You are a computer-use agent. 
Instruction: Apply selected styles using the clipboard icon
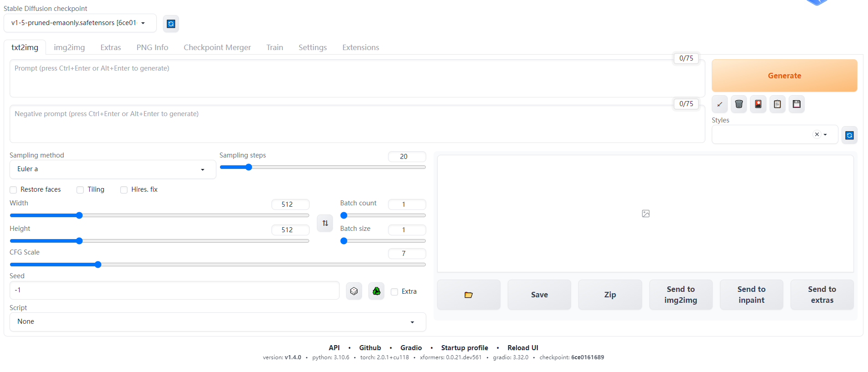click(777, 104)
